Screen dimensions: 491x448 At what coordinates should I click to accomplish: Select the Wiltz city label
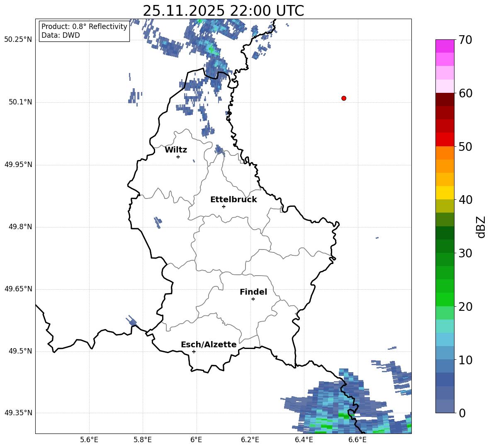click(x=176, y=150)
